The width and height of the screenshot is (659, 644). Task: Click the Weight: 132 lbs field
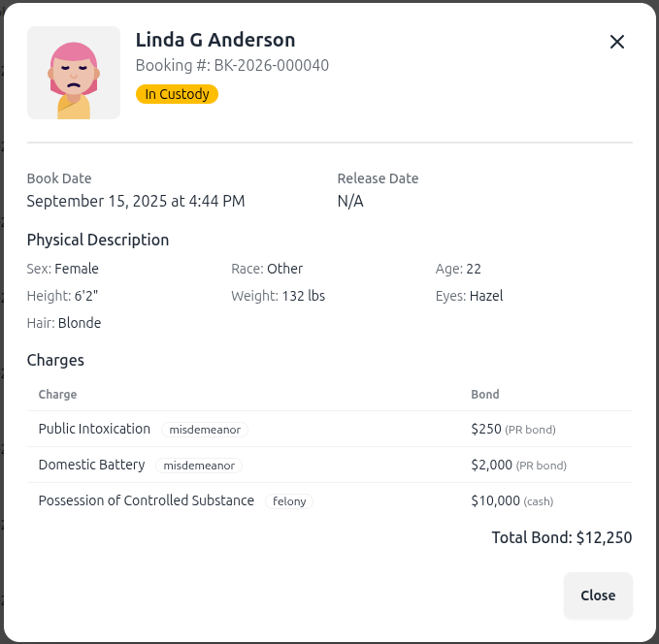click(279, 296)
